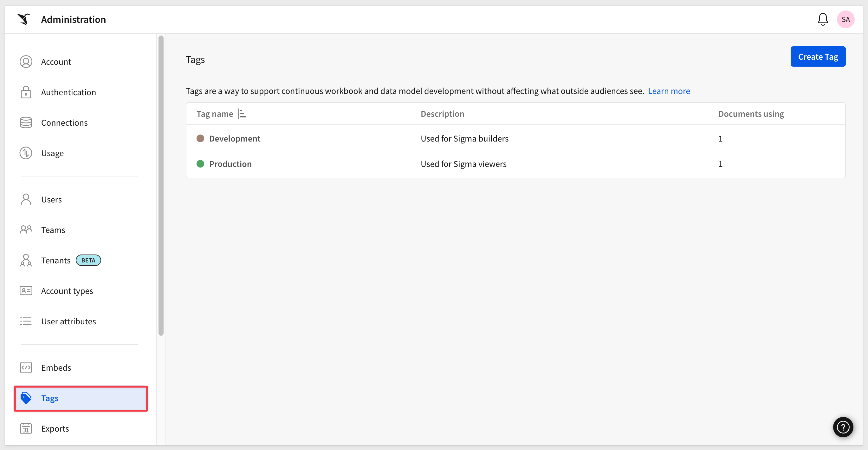This screenshot has height=450, width=868.
Task: Navigate to Connections
Action: pos(64,122)
